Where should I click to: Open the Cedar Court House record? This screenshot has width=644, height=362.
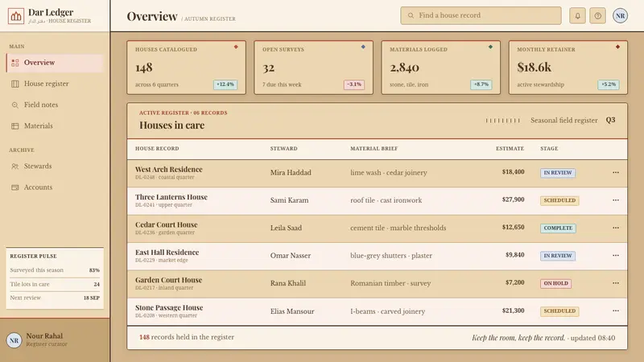167,225
